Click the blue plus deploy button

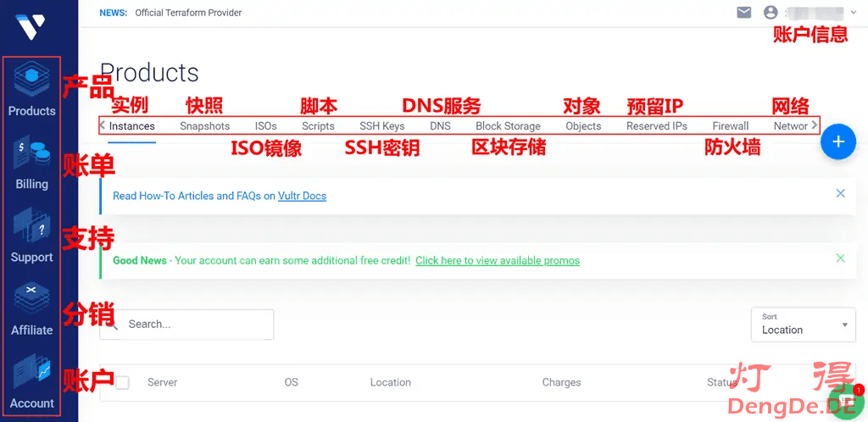coord(837,142)
